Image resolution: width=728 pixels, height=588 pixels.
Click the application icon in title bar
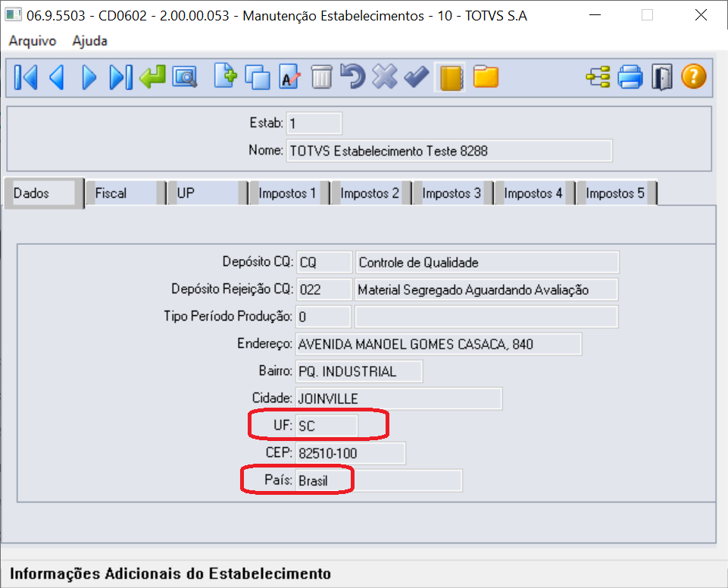(x=13, y=15)
